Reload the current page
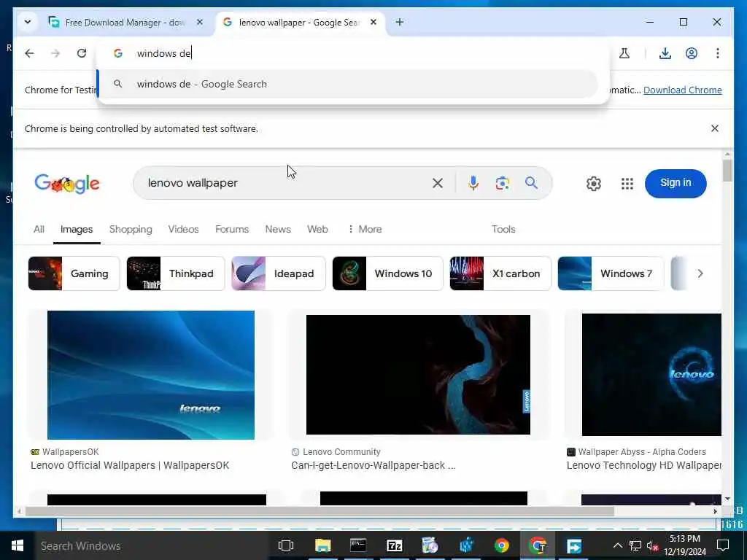 [82, 53]
